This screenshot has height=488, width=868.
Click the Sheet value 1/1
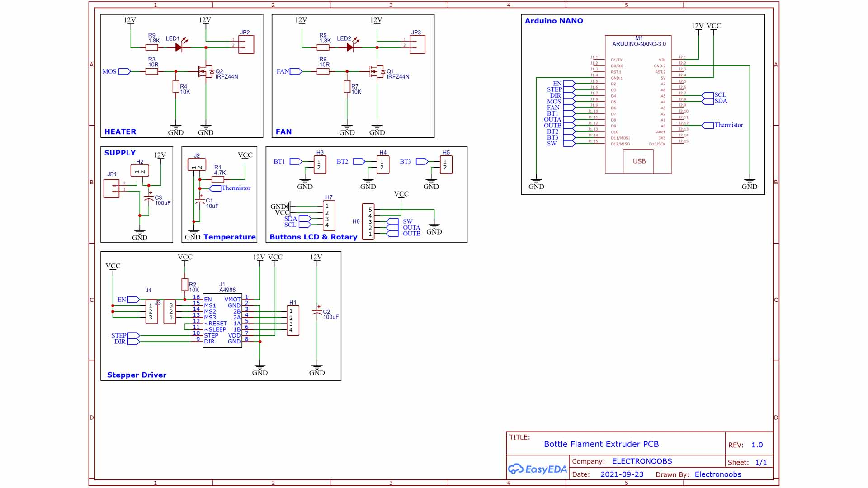click(761, 462)
